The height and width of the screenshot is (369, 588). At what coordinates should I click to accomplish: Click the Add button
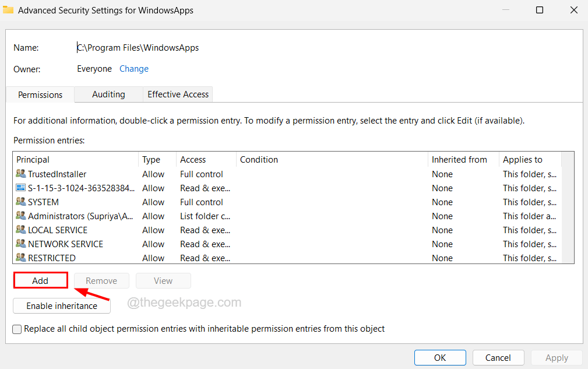coord(40,280)
